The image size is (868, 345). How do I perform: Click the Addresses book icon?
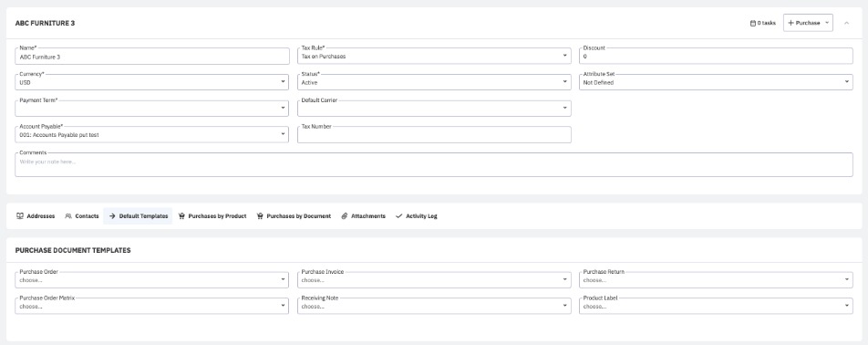coord(20,216)
